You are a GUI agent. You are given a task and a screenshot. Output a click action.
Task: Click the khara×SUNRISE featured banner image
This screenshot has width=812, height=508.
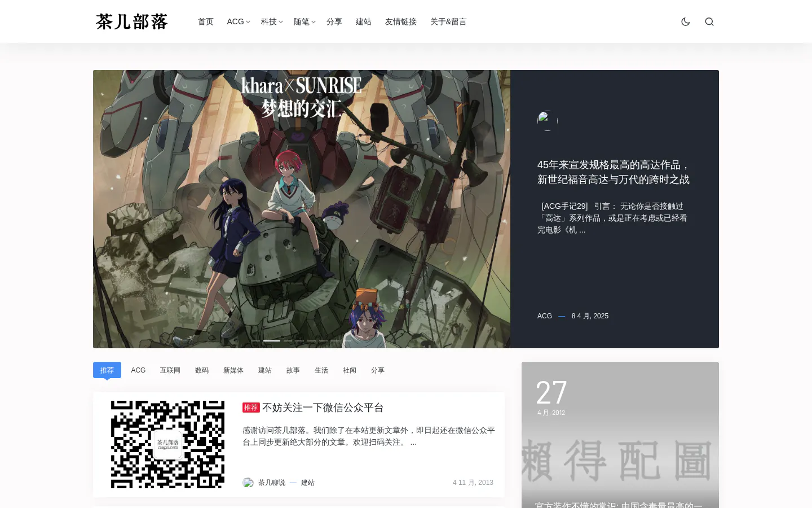pyautogui.click(x=302, y=209)
